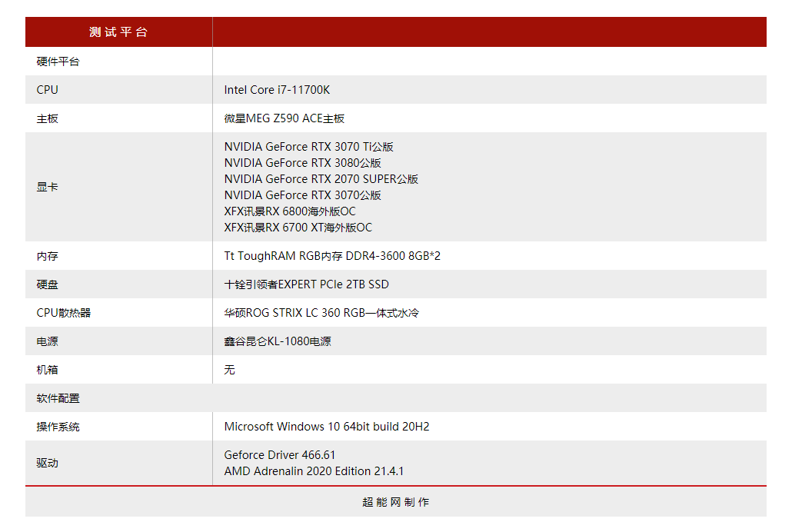Click the 显卡 row label
The width and height of the screenshot is (792, 532).
pos(48,187)
